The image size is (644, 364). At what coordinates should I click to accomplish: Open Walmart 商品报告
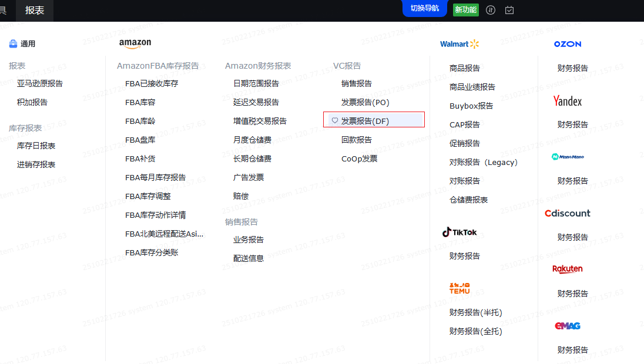pos(465,68)
